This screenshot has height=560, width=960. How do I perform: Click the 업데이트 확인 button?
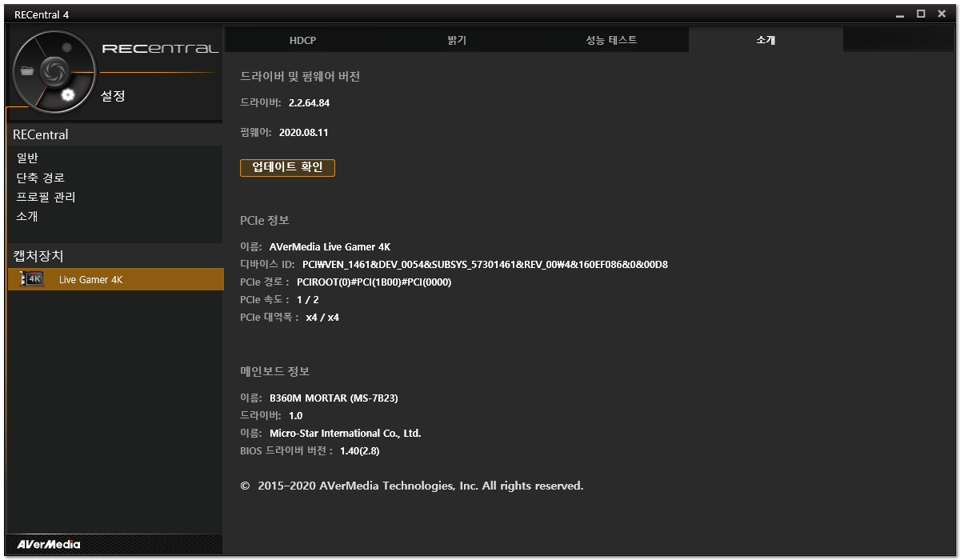tap(287, 167)
